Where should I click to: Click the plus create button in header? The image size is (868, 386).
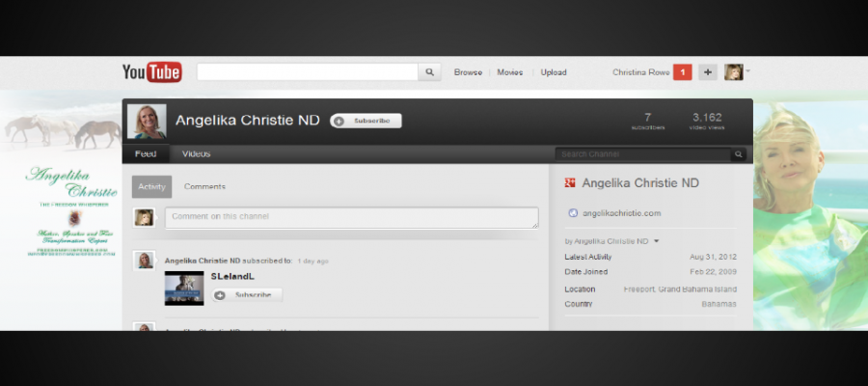pyautogui.click(x=708, y=72)
